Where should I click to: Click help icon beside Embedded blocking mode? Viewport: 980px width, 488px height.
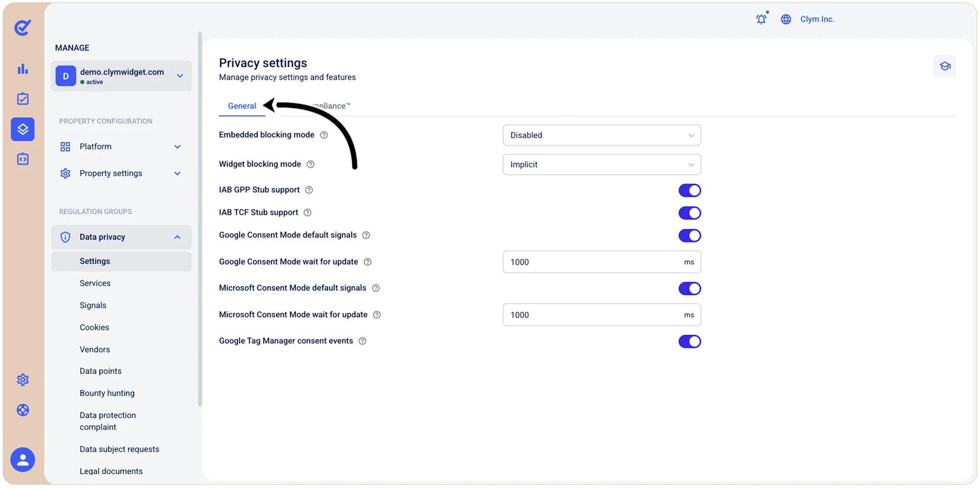pyautogui.click(x=324, y=135)
